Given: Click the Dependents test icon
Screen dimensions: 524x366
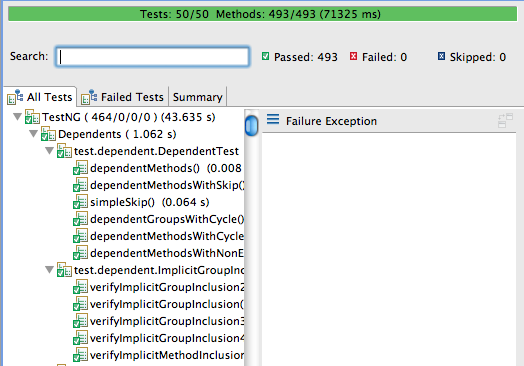Looking at the screenshot, I should (48, 134).
